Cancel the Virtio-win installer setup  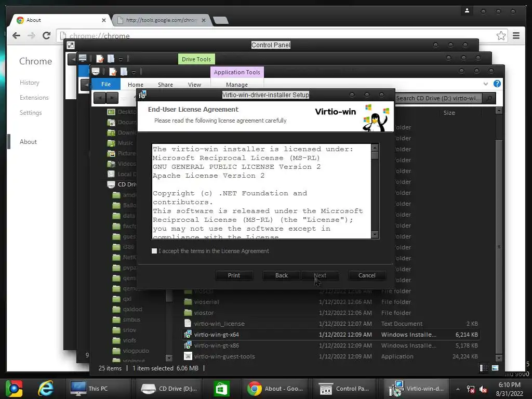click(x=367, y=275)
